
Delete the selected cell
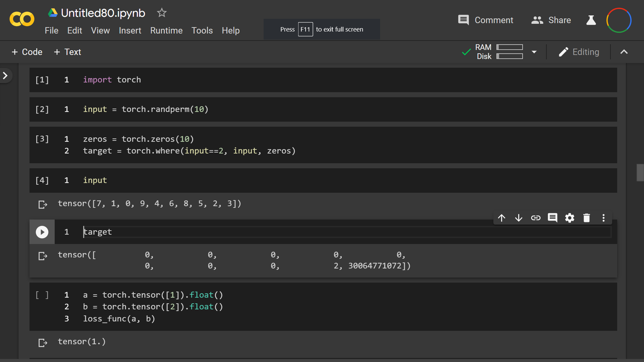587,218
